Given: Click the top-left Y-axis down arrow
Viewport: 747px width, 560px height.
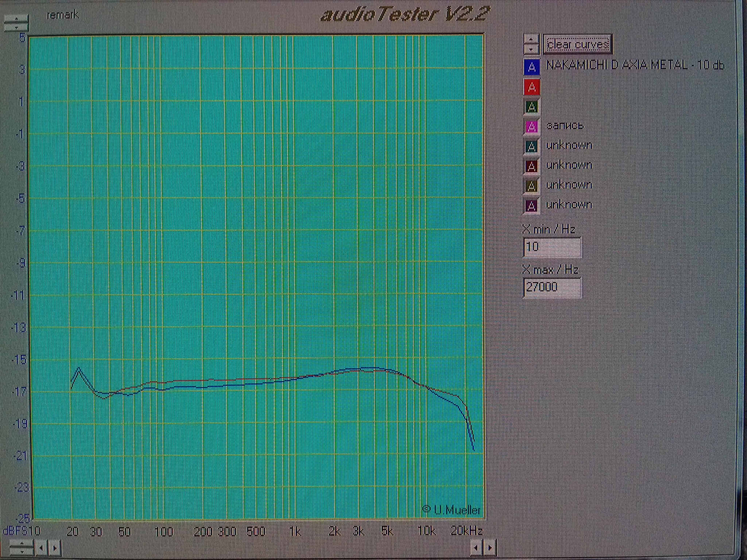Looking at the screenshot, I should [x=16, y=27].
